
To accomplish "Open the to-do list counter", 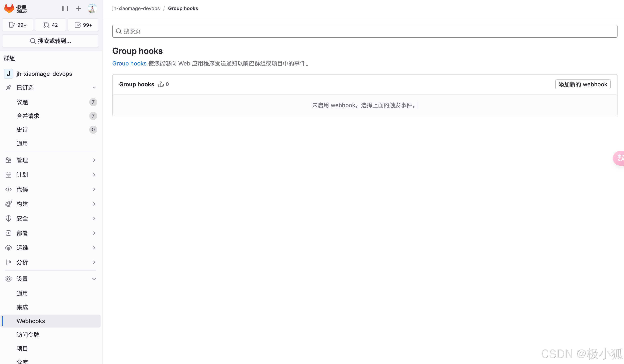I will (83, 25).
